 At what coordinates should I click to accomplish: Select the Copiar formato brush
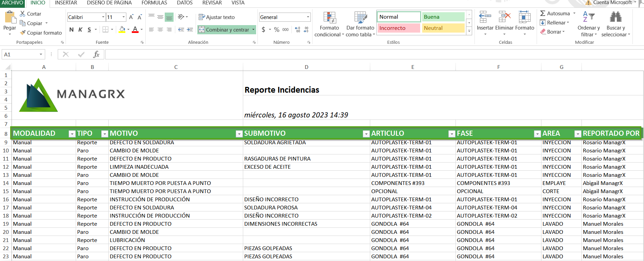pyautogui.click(x=23, y=33)
